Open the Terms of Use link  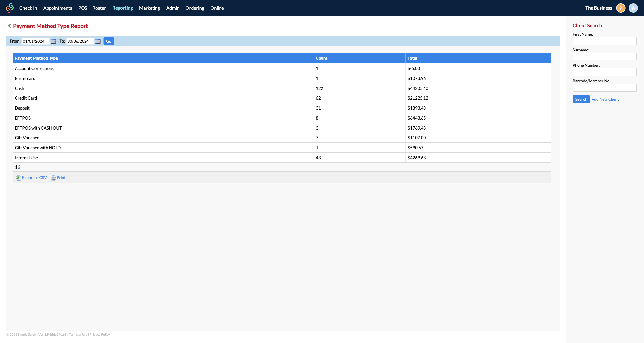coord(78,334)
